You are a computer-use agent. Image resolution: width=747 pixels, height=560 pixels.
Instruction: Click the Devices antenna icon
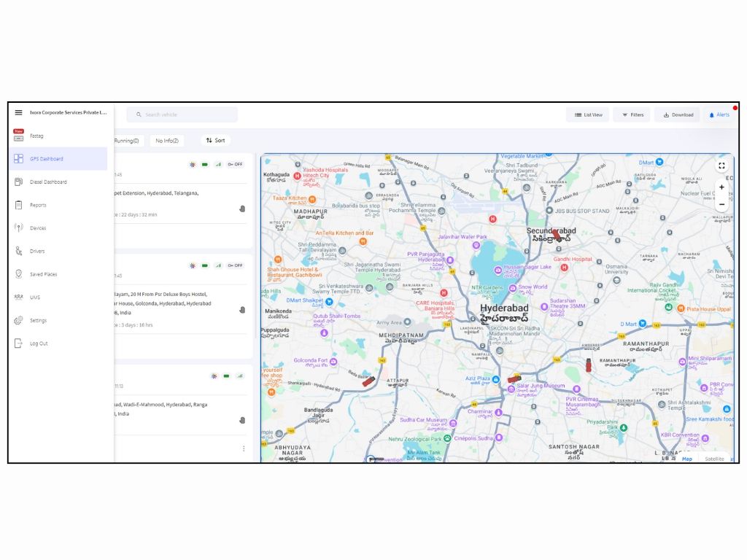click(18, 227)
